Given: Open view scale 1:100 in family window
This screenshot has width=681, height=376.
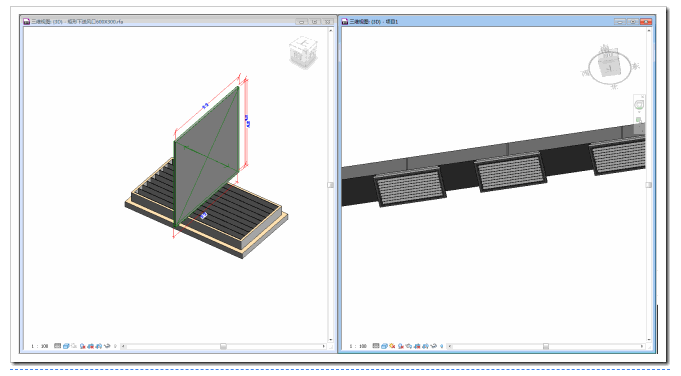Looking at the screenshot, I should 40,346.
